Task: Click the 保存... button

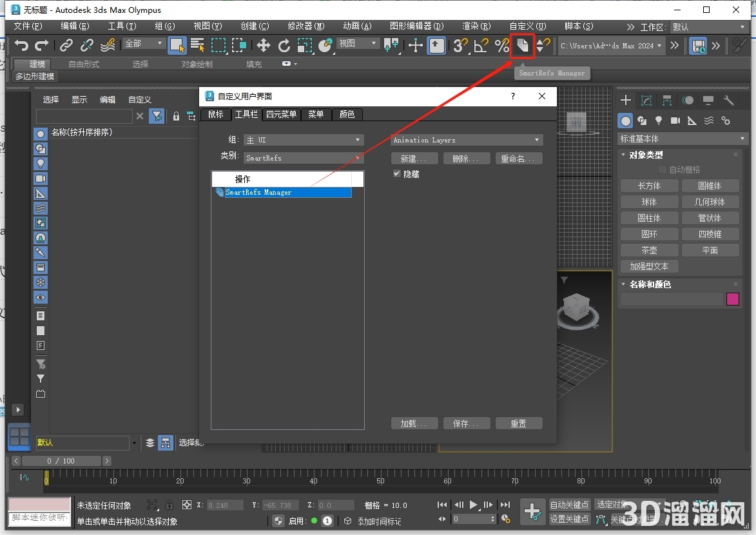Action: [466, 423]
